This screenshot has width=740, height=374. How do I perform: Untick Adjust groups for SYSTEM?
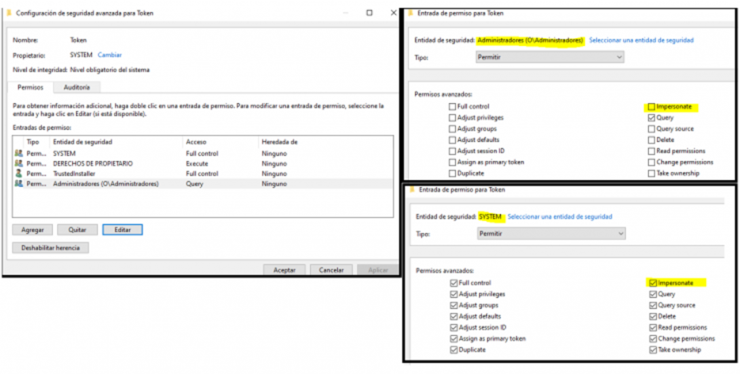tap(454, 306)
